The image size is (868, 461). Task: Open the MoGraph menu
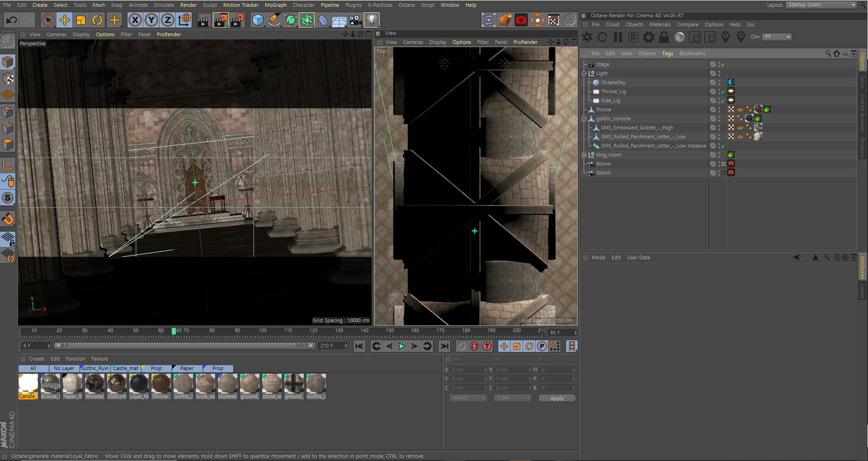click(x=275, y=5)
